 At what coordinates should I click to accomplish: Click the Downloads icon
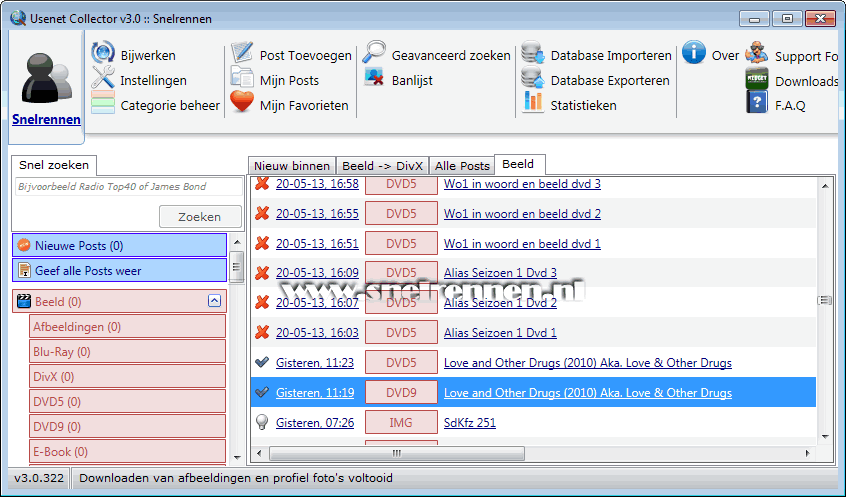[x=756, y=78]
